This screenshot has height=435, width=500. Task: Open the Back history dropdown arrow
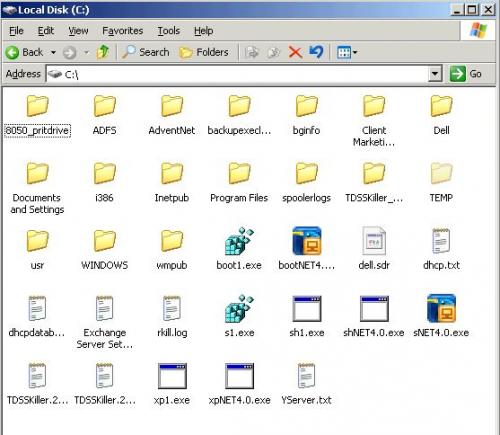pyautogui.click(x=53, y=52)
